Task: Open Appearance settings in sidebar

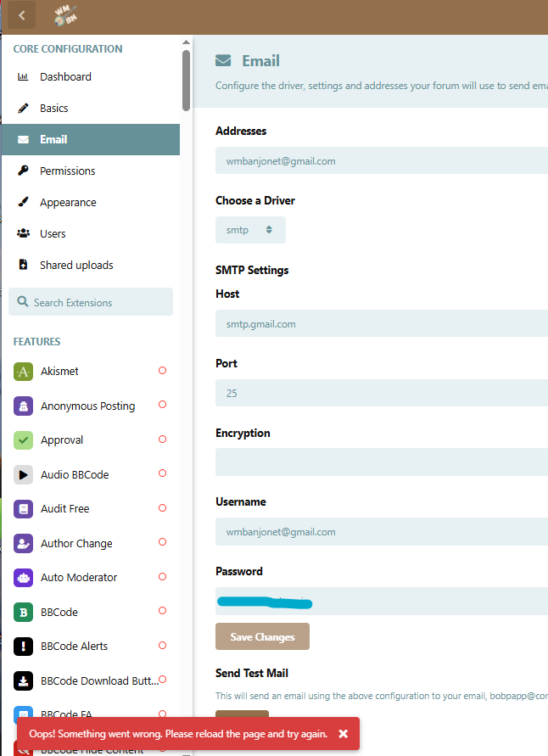Action: tap(68, 203)
